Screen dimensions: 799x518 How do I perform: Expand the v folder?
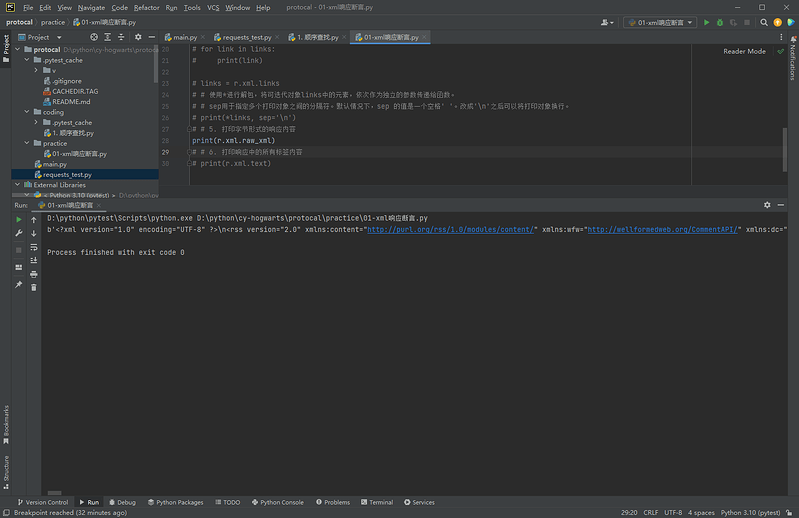coord(36,70)
